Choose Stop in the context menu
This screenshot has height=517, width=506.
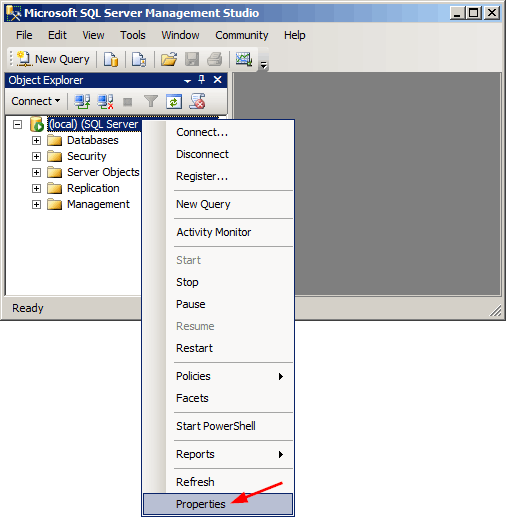point(218,282)
